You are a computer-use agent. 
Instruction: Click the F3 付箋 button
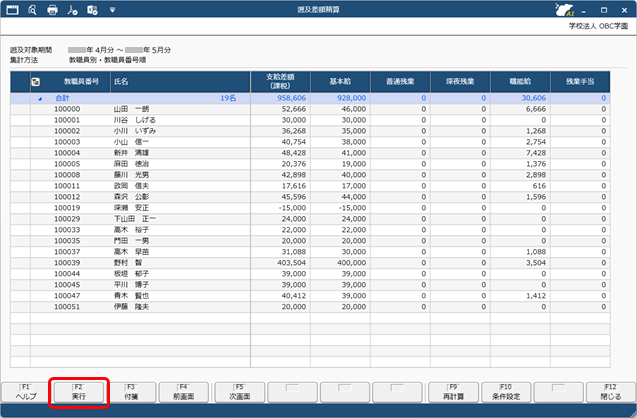(131, 392)
